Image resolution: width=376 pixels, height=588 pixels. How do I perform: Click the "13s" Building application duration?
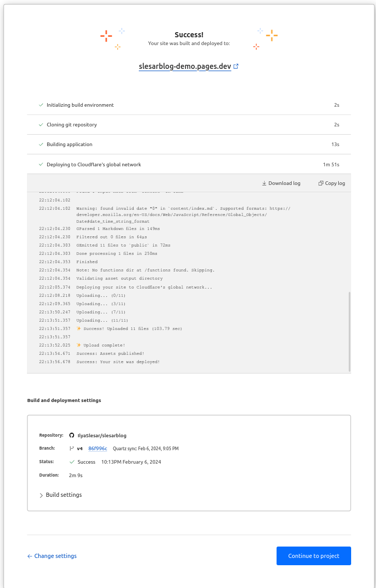[335, 145]
